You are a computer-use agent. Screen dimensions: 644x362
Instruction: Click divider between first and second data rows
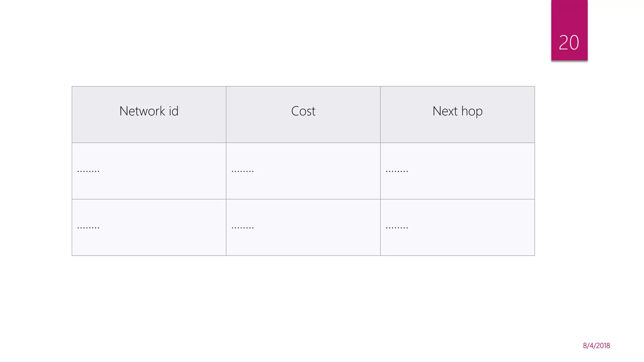pos(303,199)
